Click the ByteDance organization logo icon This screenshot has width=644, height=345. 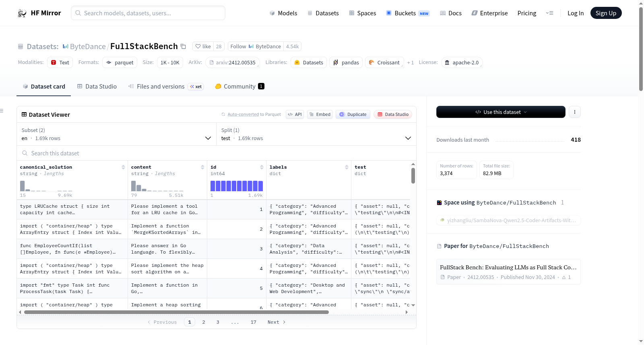click(65, 46)
